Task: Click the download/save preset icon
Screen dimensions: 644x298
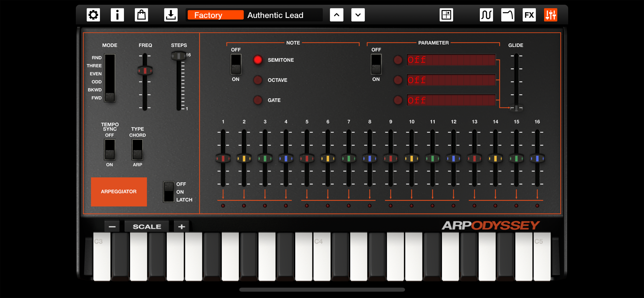Action: tap(171, 15)
